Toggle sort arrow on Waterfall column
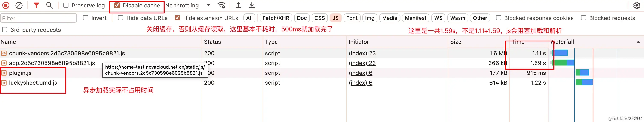 638,42
